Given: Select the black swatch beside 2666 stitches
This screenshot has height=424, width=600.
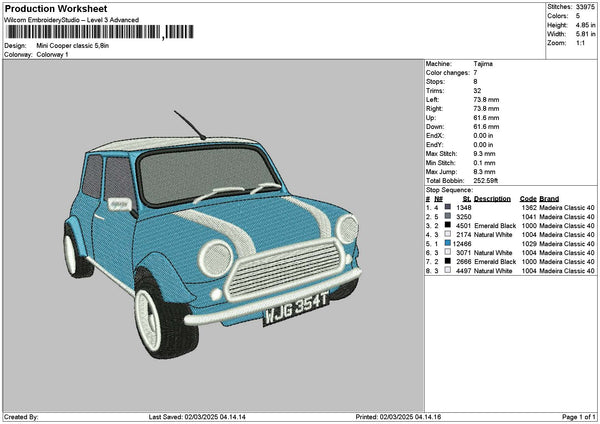Looking at the screenshot, I should pos(448,261).
